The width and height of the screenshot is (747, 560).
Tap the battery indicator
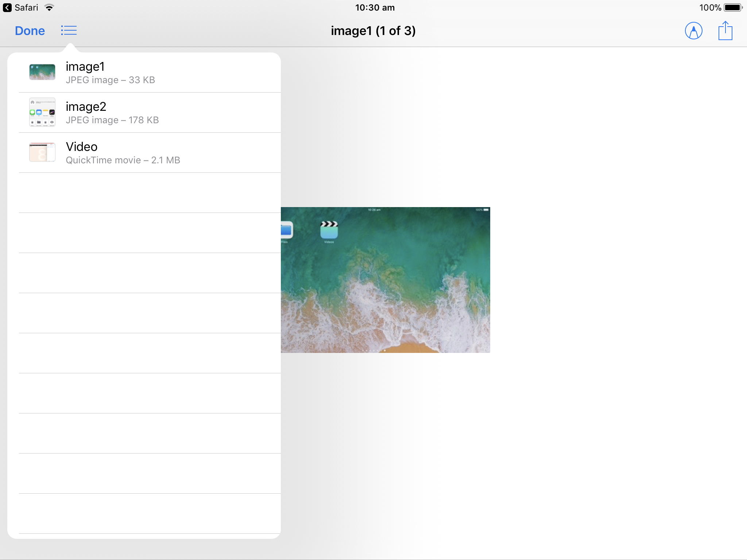coord(733,8)
